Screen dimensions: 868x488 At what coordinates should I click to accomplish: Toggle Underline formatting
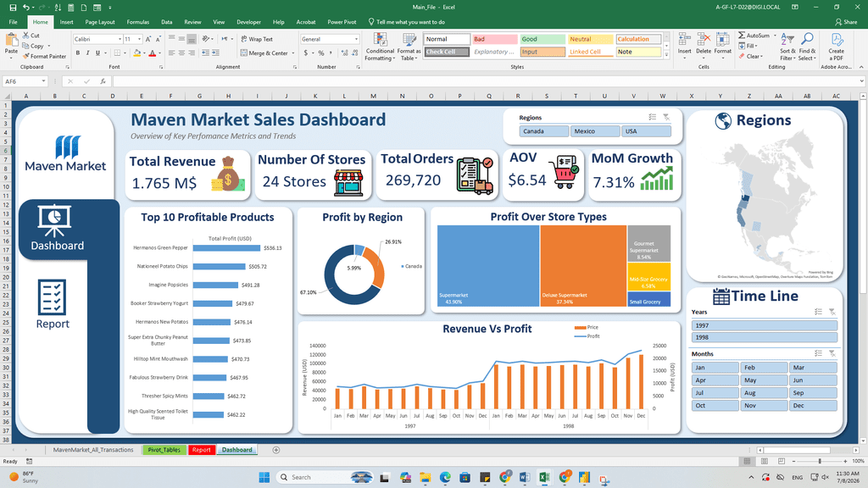98,53
